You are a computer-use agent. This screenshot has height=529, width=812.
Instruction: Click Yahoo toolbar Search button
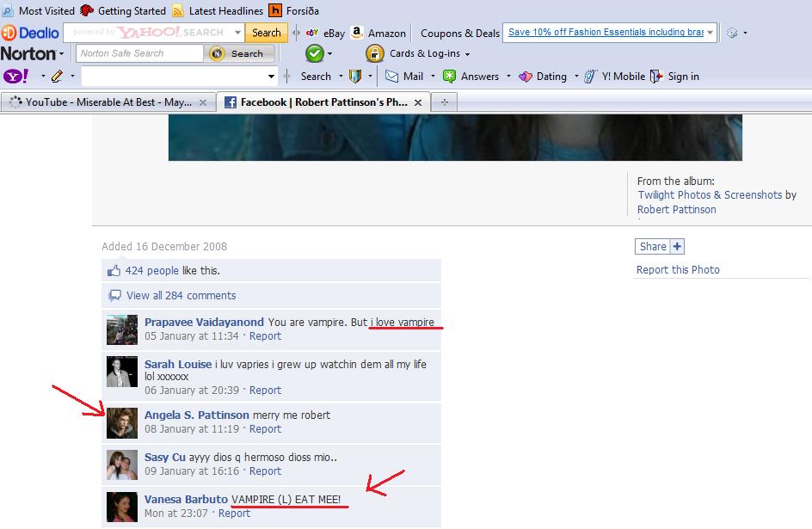[x=316, y=77]
